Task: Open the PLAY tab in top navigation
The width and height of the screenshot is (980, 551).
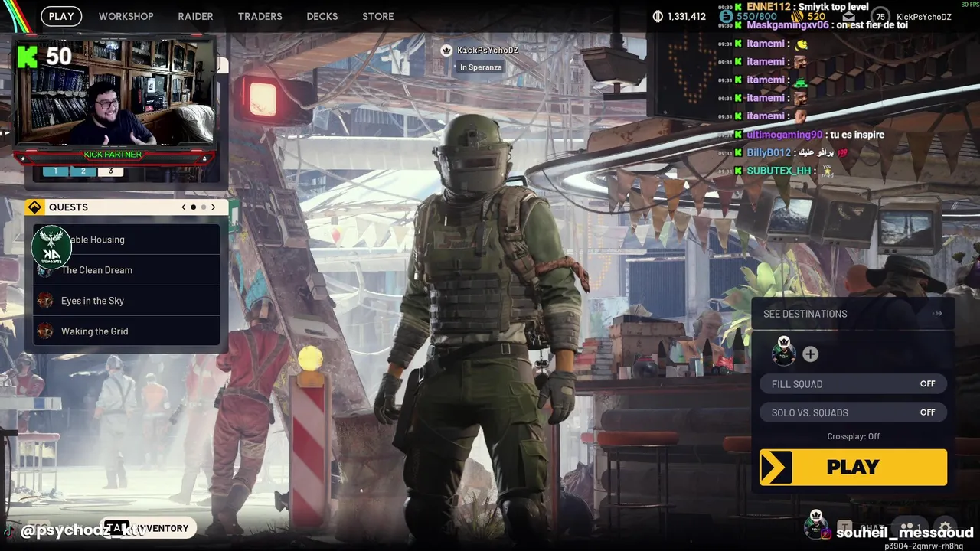Action: click(x=61, y=16)
